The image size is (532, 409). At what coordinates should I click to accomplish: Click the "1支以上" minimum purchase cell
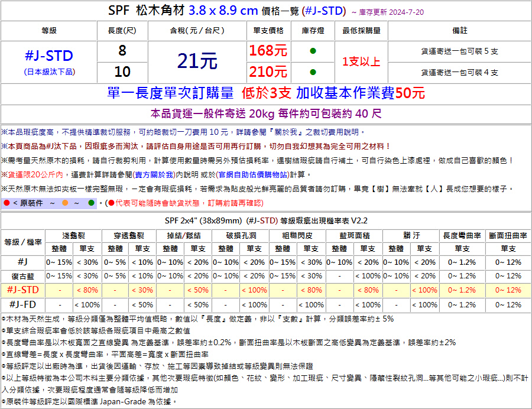pos(361,61)
